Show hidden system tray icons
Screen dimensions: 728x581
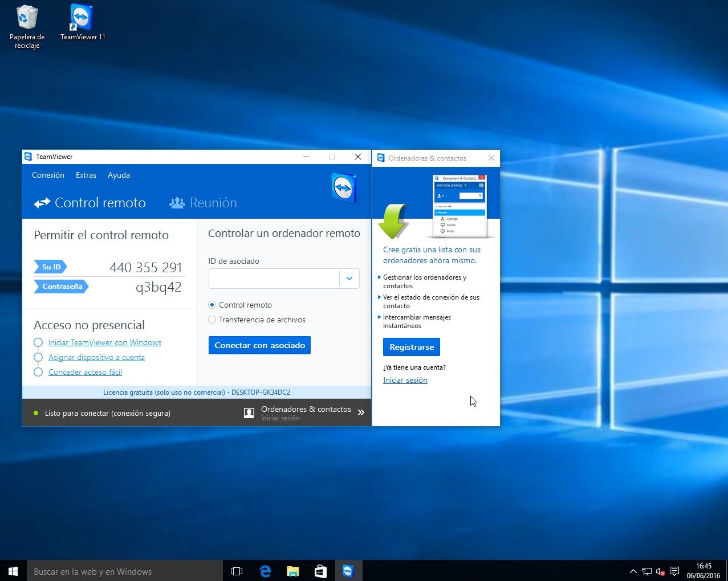pyautogui.click(x=633, y=571)
